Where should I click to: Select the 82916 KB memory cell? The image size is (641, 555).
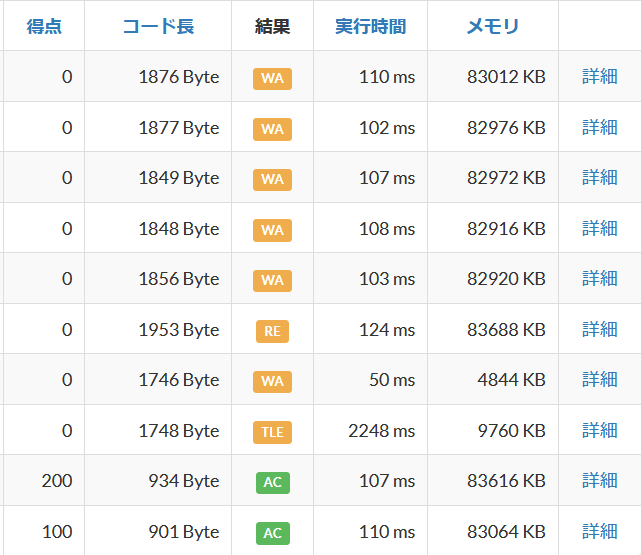(493, 228)
